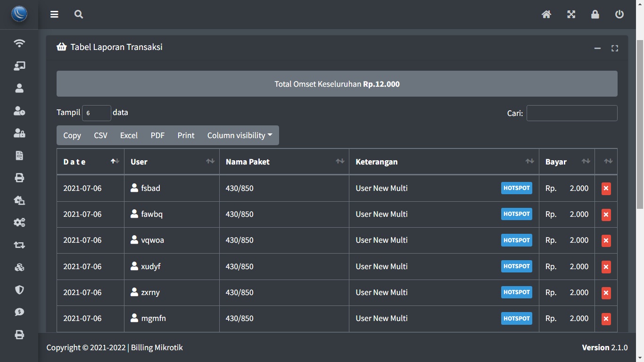The width and height of the screenshot is (644, 362).
Task: Click the page vertical scrollbar
Action: 640,123
